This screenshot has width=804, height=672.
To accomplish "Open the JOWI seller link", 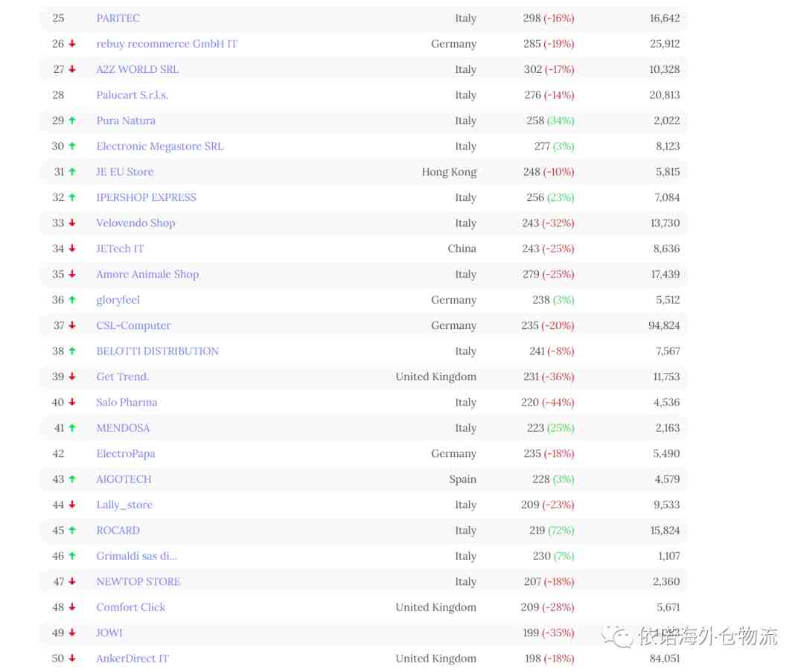I will pos(109,633).
